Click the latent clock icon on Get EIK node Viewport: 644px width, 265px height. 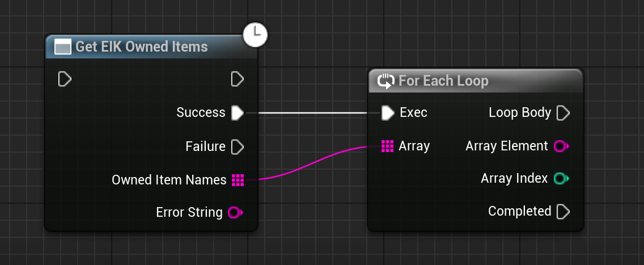[255, 35]
